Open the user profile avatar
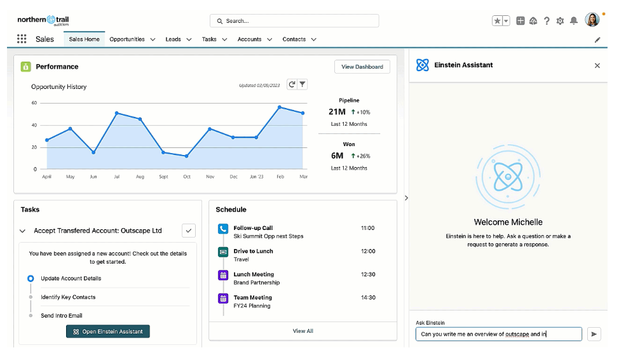The height and width of the screenshot is (364, 633). pos(592,20)
